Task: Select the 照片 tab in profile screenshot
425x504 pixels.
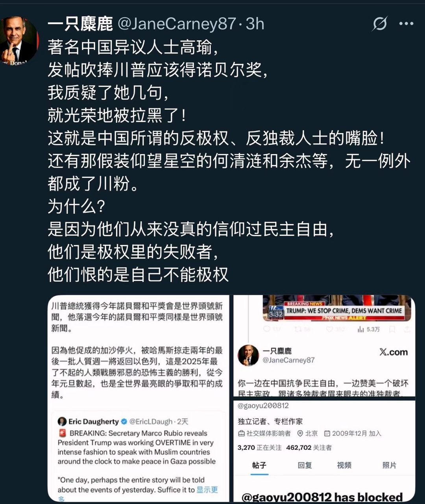Action: 389,465
